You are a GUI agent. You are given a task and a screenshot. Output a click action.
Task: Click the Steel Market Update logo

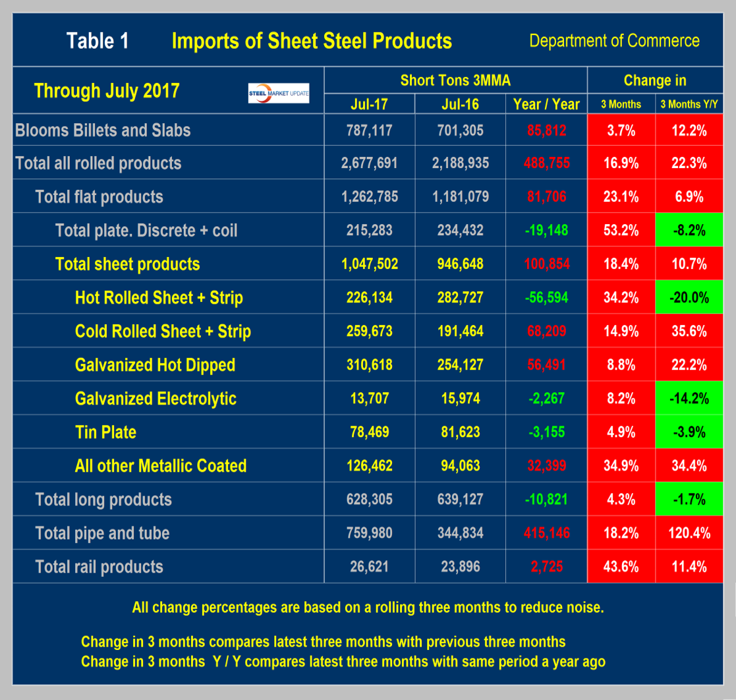tap(277, 94)
